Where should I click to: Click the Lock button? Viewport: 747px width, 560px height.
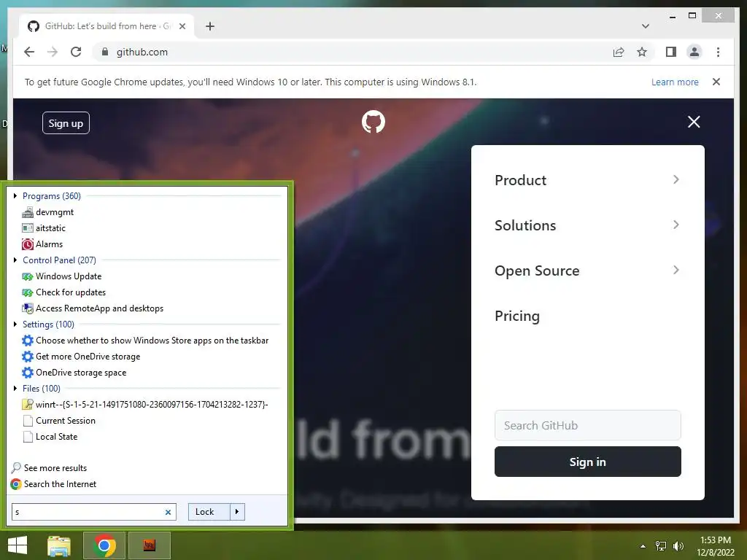(209, 512)
